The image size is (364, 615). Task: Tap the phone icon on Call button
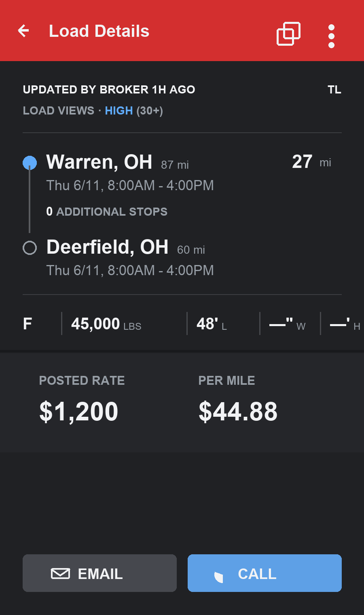coord(219,577)
